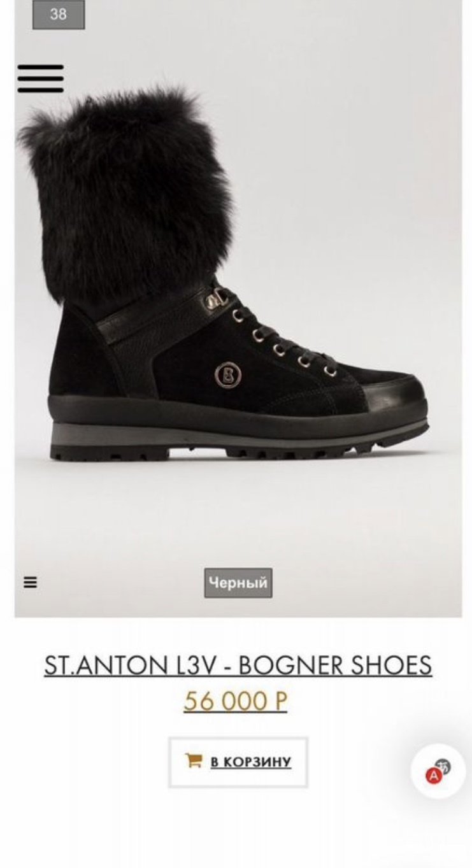Viewport: 472px width, 868px height.
Task: Select the Черный color label
Action: point(238,583)
